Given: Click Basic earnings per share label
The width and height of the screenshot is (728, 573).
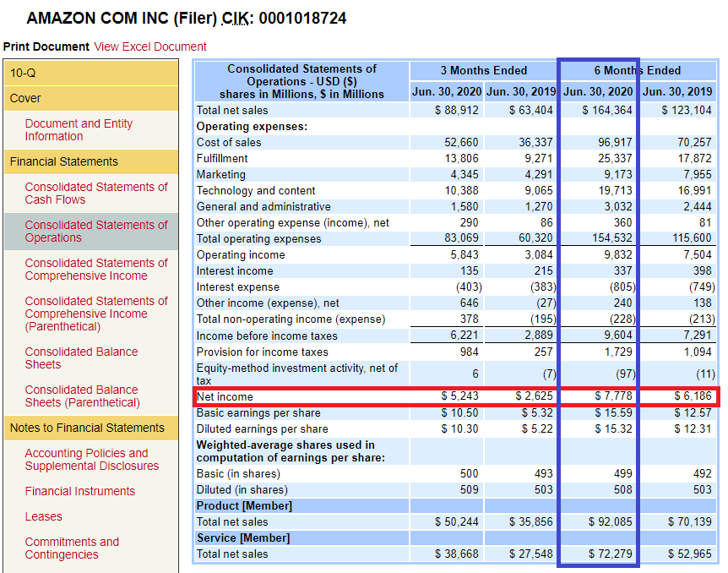Looking at the screenshot, I should [258, 412].
